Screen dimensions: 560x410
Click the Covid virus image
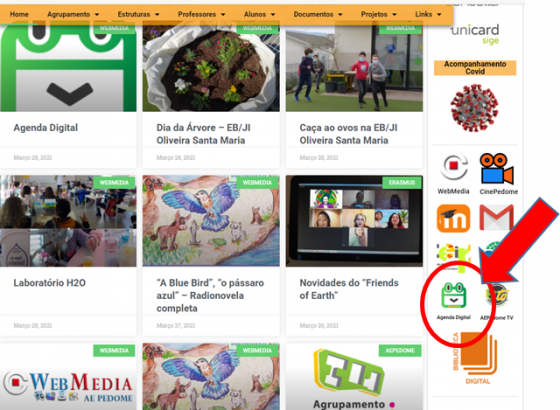tap(474, 108)
